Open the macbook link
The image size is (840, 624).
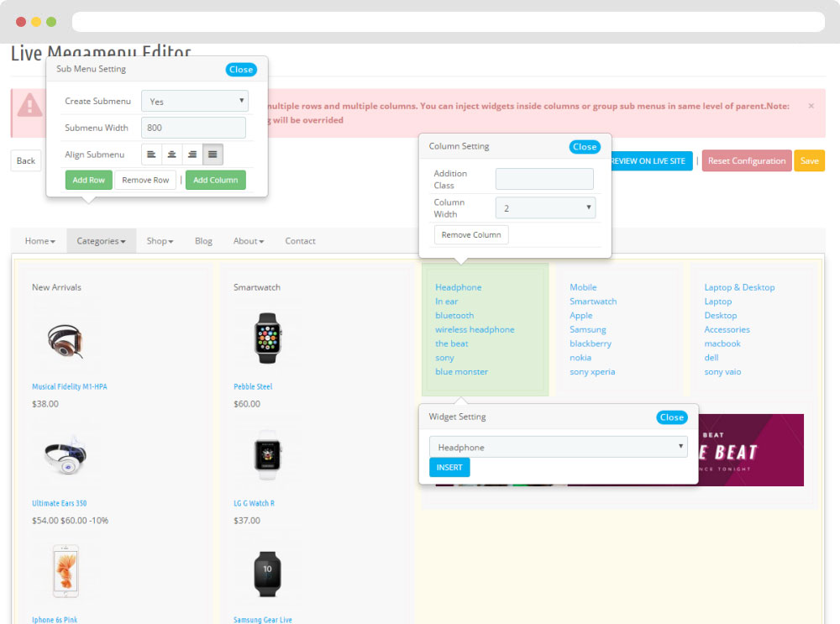(722, 343)
